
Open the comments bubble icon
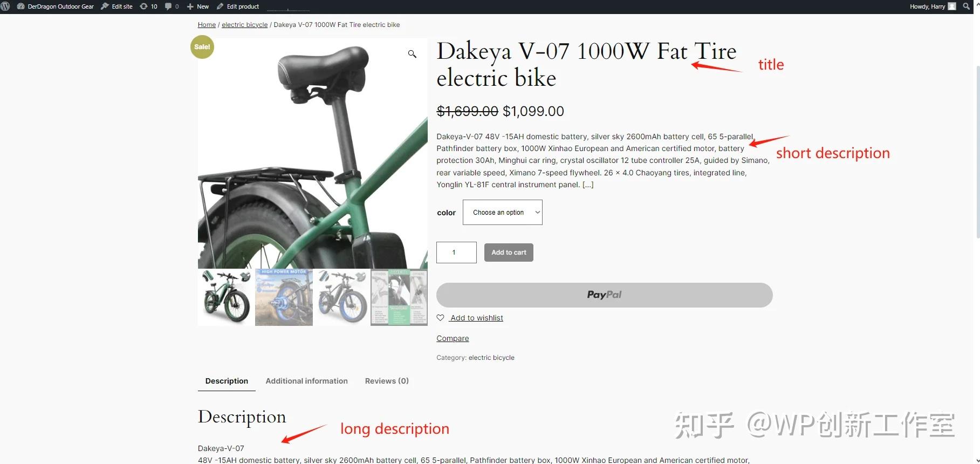[x=168, y=6]
